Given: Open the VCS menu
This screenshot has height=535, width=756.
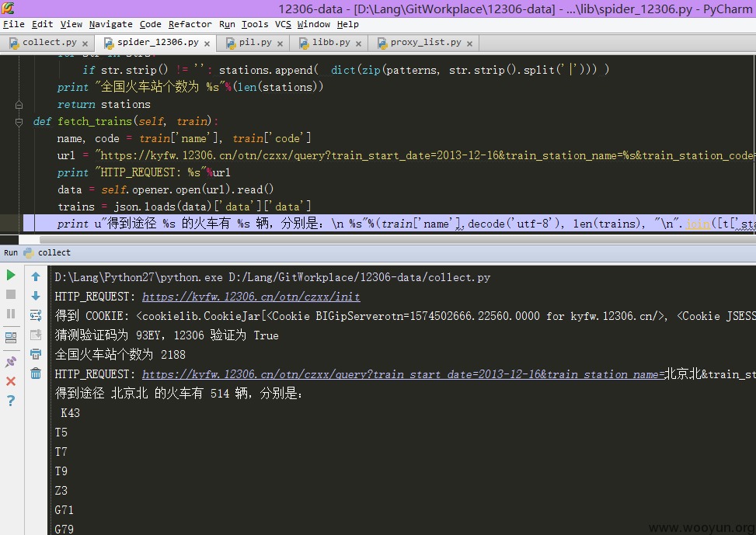Looking at the screenshot, I should tap(283, 24).
